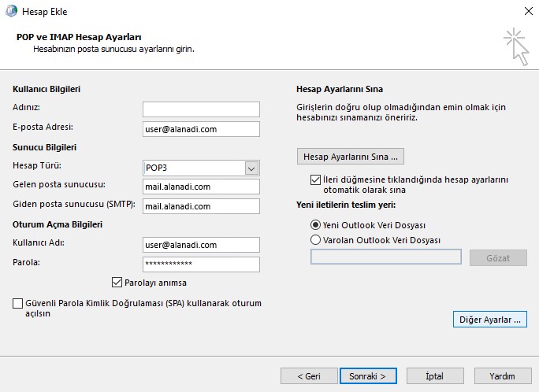
Task: Uncheck the Parolayı anımsa checkbox
Action: [117, 283]
